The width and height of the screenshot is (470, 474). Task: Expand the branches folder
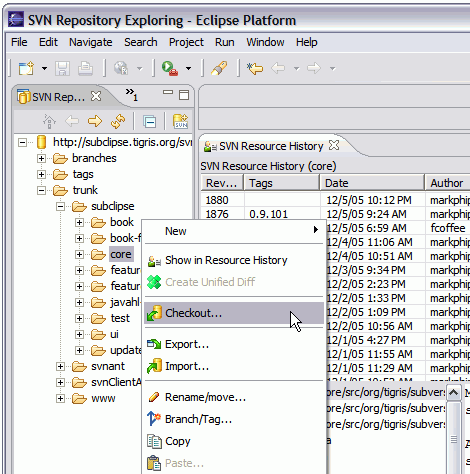coord(41,158)
